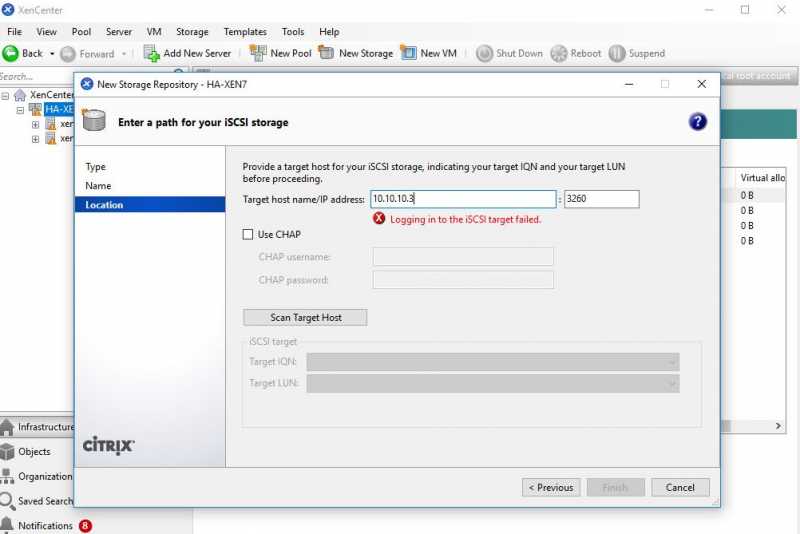
Task: Click the green Back arrow icon
Action: [x=11, y=54]
